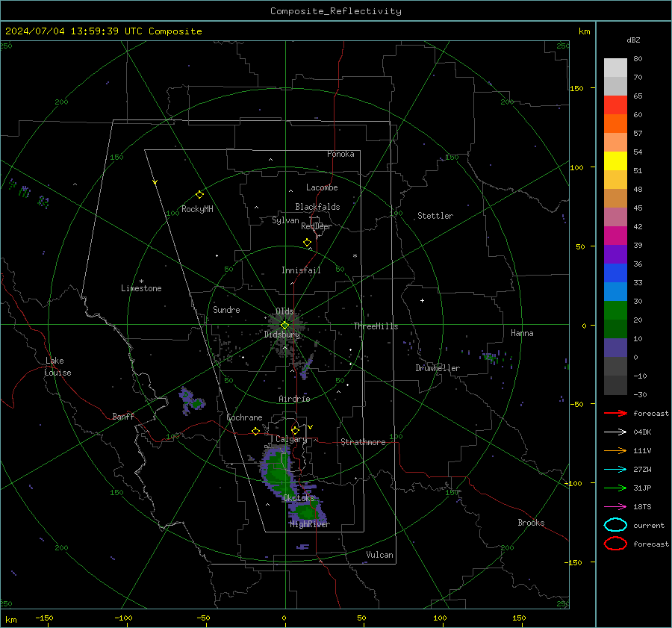This screenshot has height=628, width=672.
Task: Click the red forecast arrow in legend
Action: (615, 413)
